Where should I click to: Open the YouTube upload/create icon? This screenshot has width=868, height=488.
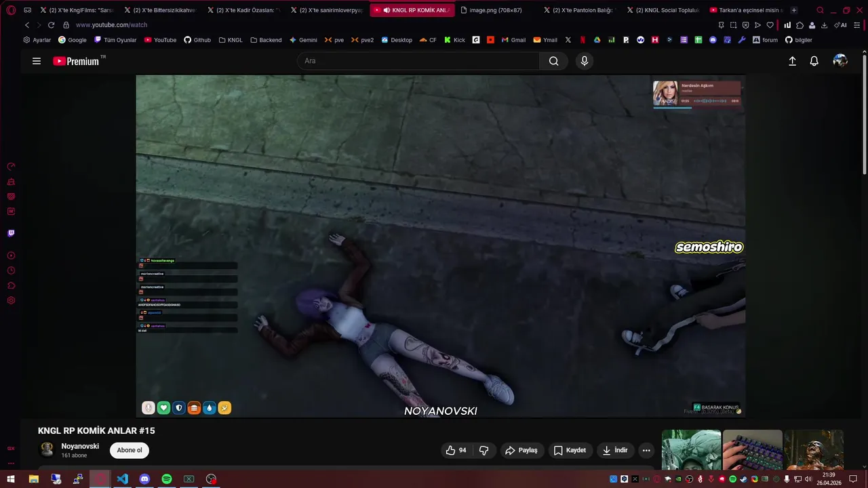pyautogui.click(x=792, y=61)
